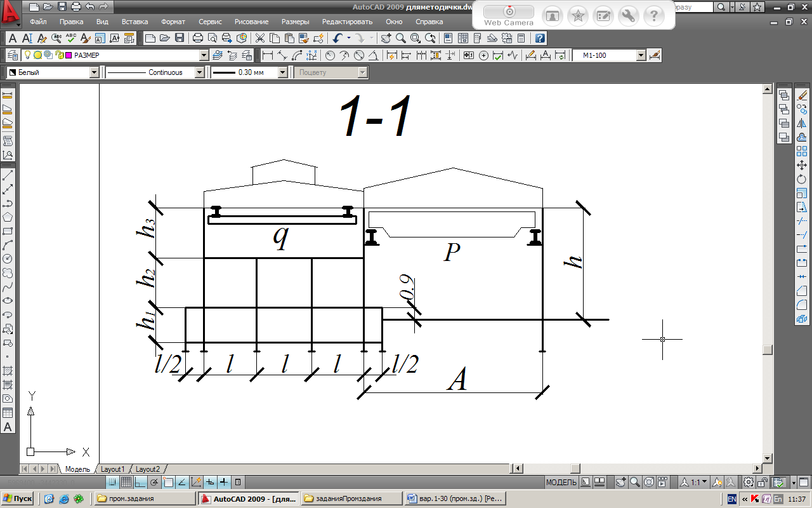This screenshot has width=812, height=508.
Task: Toggle Ortho mode in status bar
Action: pyautogui.click(x=140, y=483)
